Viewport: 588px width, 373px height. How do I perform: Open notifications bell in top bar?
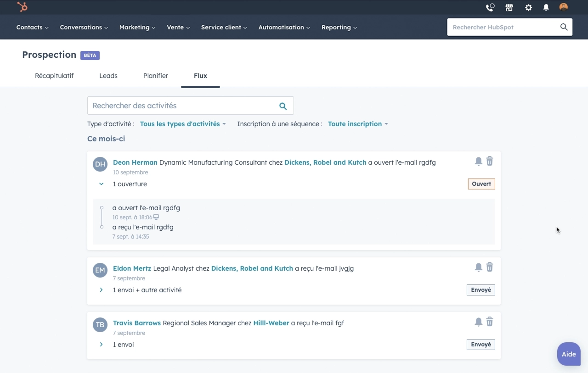point(546,7)
